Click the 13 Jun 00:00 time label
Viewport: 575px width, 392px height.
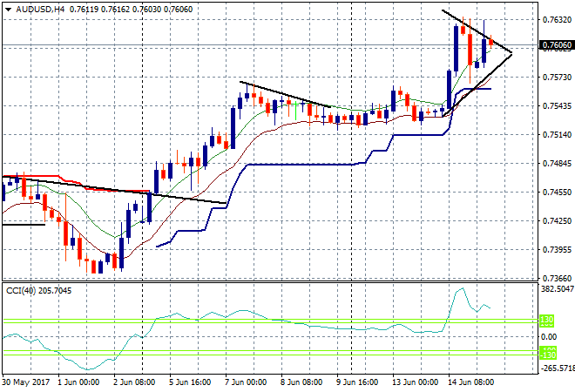coord(415,382)
